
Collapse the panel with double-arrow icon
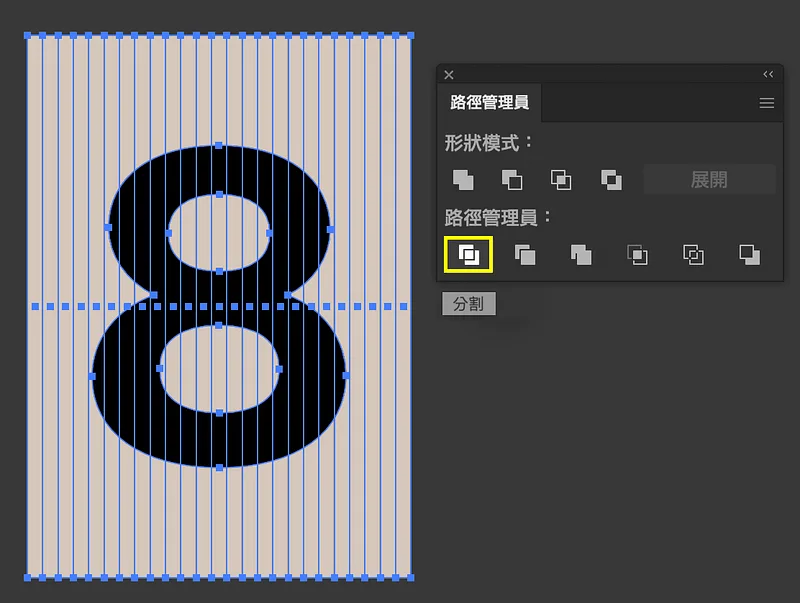[x=768, y=74]
